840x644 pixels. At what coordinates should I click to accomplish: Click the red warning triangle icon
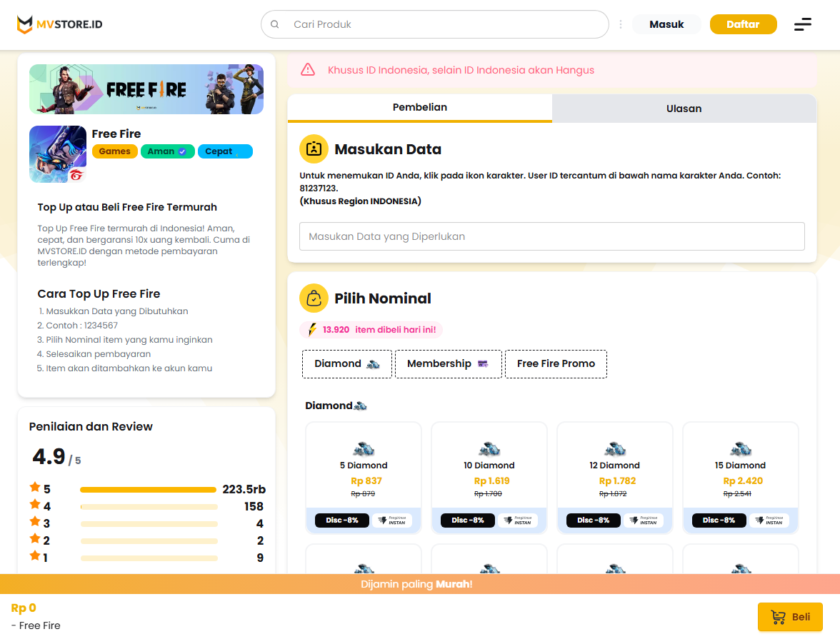[308, 70]
